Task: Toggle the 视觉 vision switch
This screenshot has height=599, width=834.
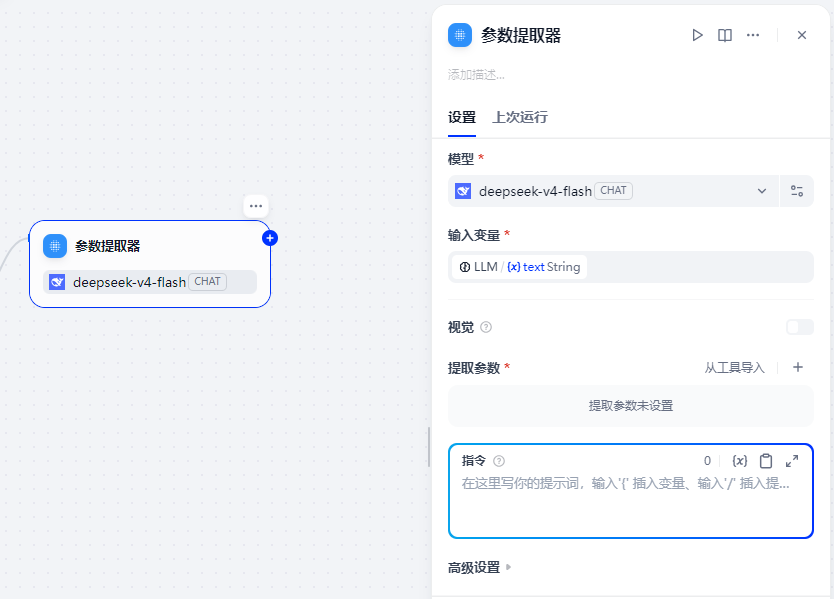Action: click(x=800, y=327)
